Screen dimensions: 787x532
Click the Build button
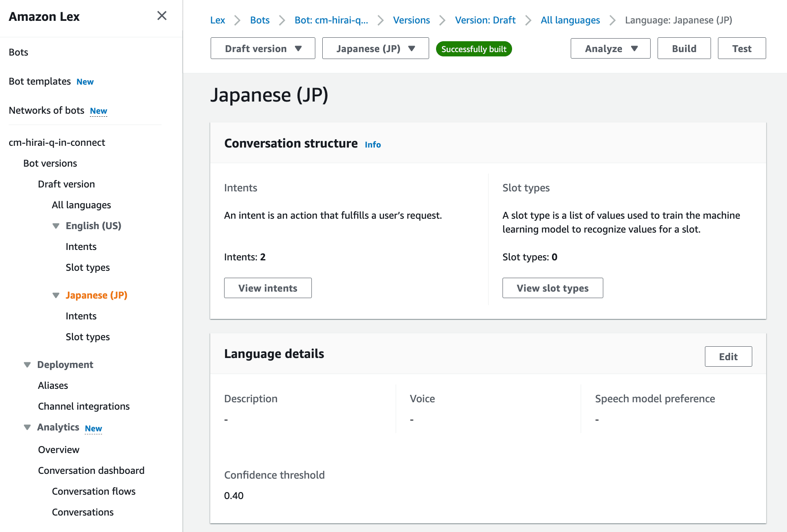(x=684, y=49)
